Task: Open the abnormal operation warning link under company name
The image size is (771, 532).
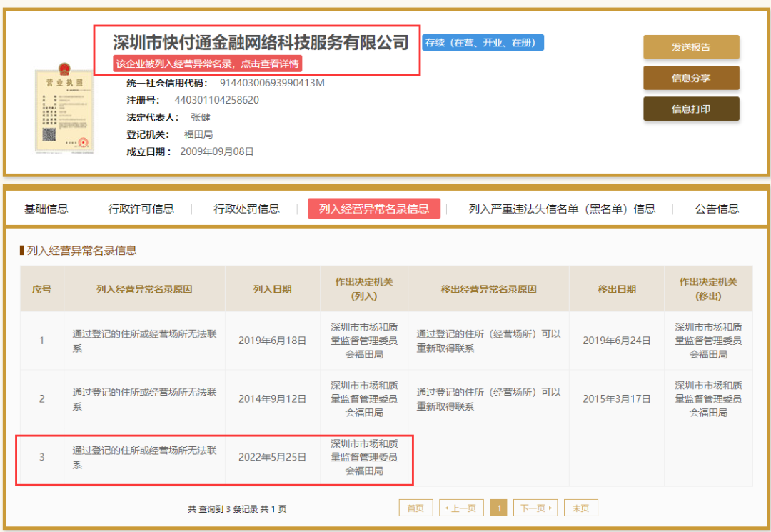Action: (x=208, y=64)
